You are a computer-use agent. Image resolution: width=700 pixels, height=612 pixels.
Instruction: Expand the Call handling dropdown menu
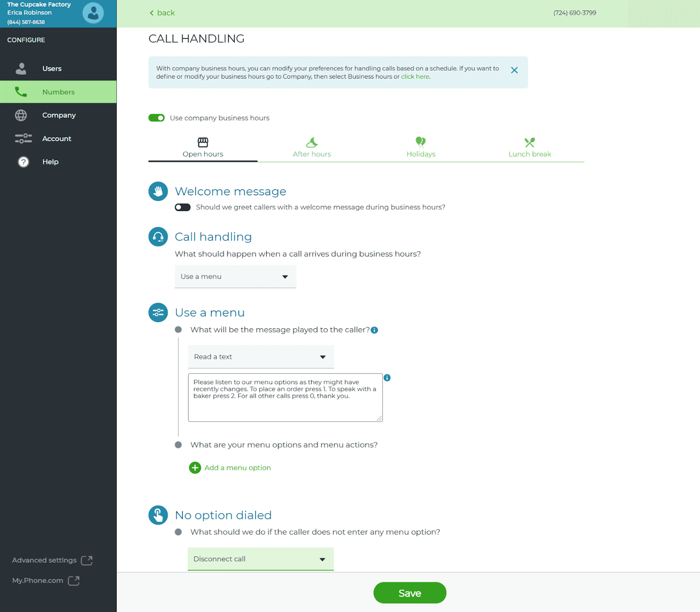[235, 276]
